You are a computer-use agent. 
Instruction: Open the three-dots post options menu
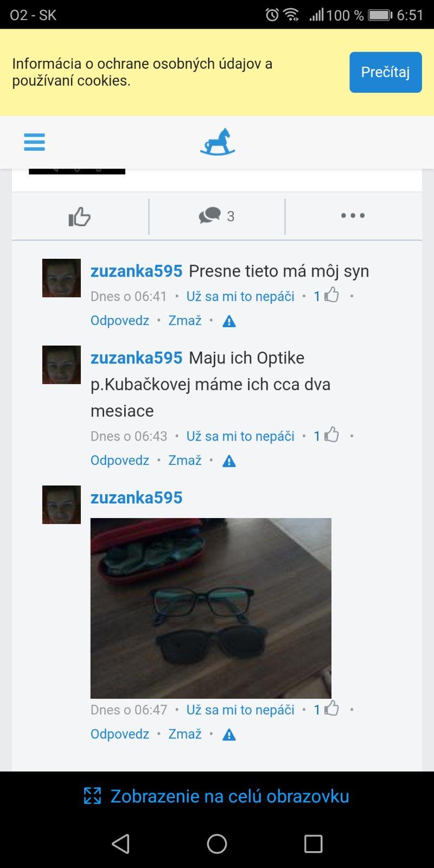[353, 215]
